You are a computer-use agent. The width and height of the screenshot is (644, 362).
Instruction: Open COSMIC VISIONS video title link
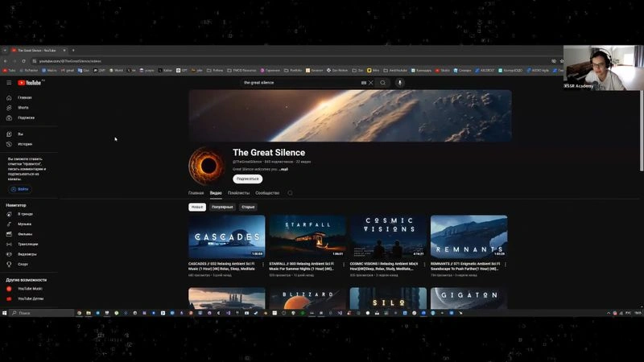[x=384, y=266]
